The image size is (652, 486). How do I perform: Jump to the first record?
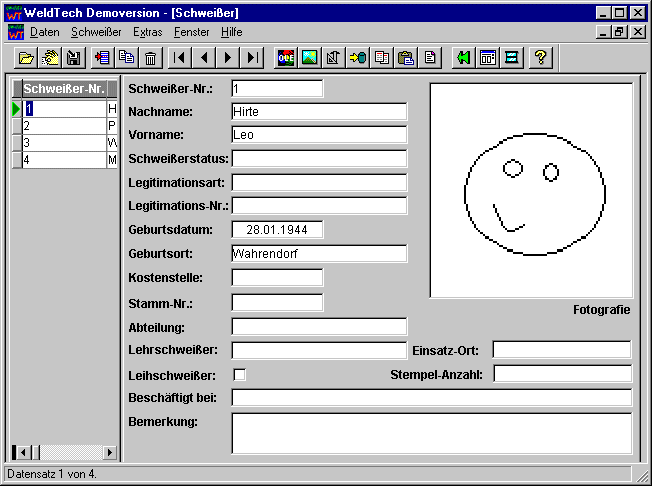tap(179, 58)
